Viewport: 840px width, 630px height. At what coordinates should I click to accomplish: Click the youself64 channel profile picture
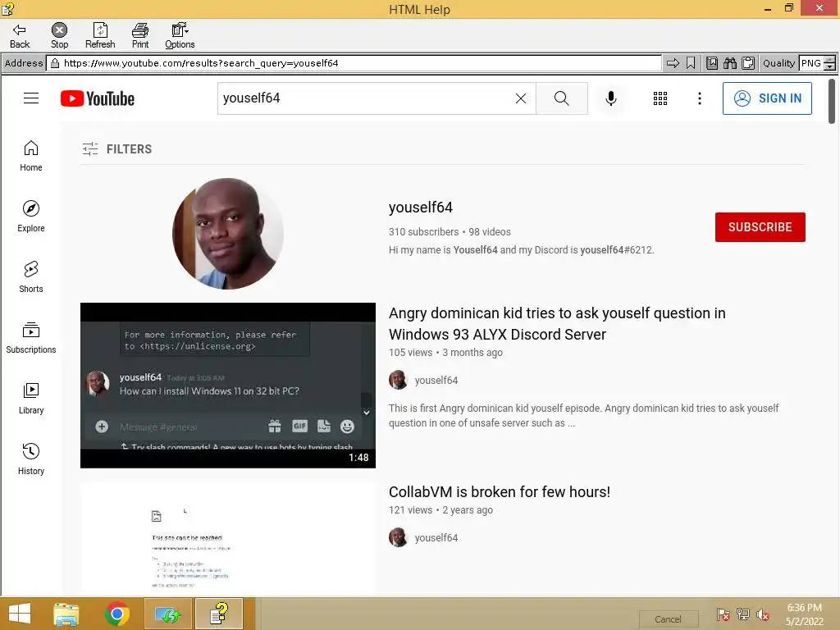[228, 234]
